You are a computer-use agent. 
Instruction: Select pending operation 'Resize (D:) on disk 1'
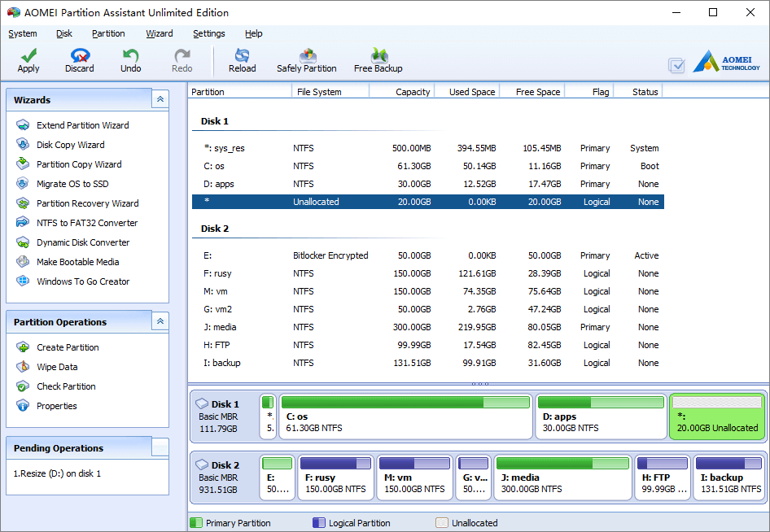57,473
